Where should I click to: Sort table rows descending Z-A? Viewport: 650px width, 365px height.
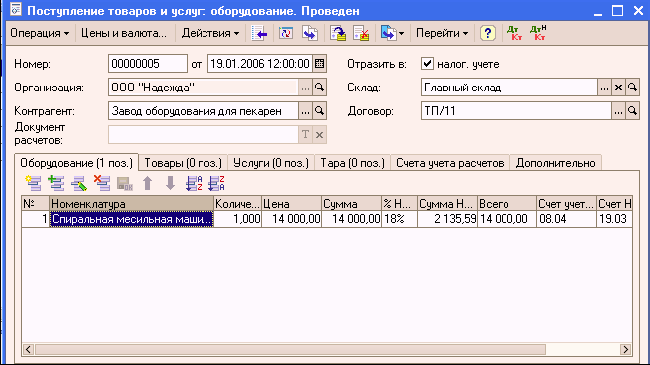click(216, 183)
